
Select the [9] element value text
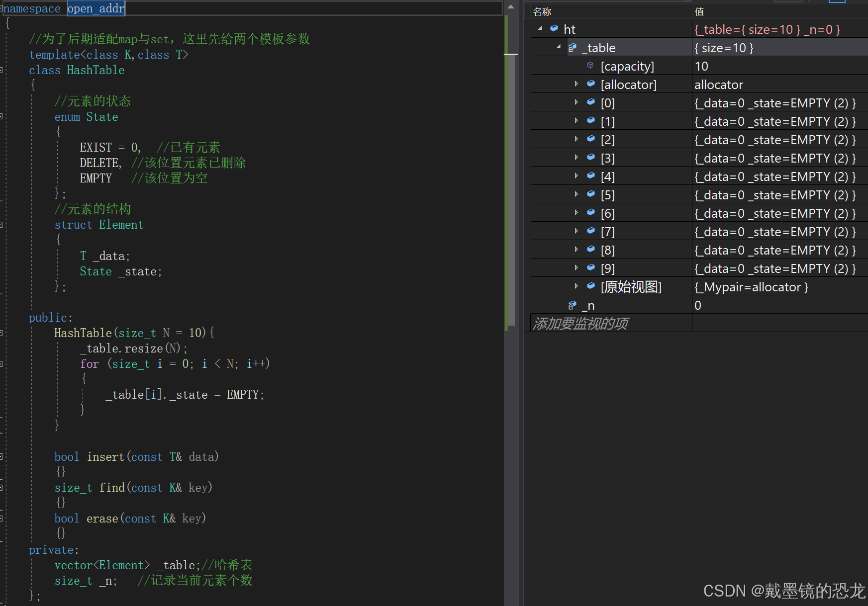point(775,268)
